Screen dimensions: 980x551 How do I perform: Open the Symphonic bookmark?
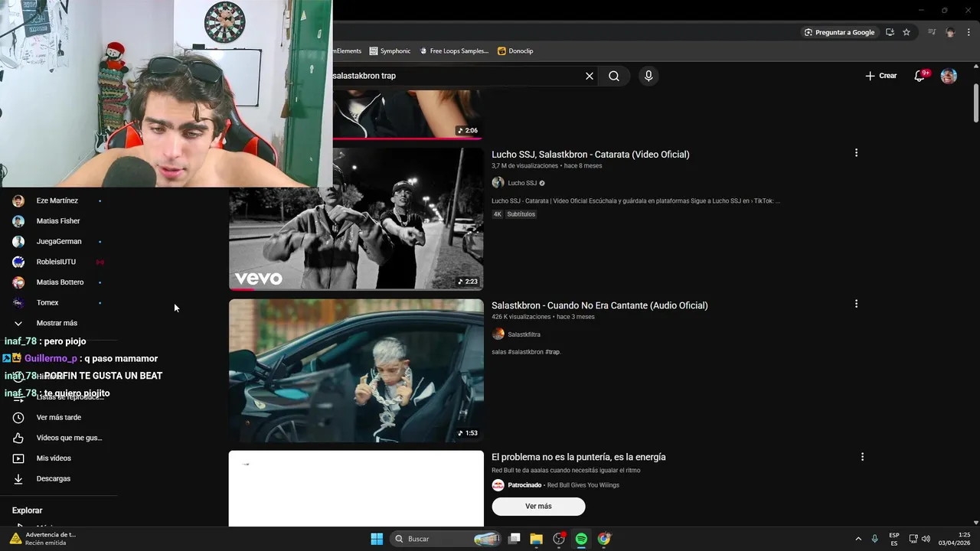point(390,51)
